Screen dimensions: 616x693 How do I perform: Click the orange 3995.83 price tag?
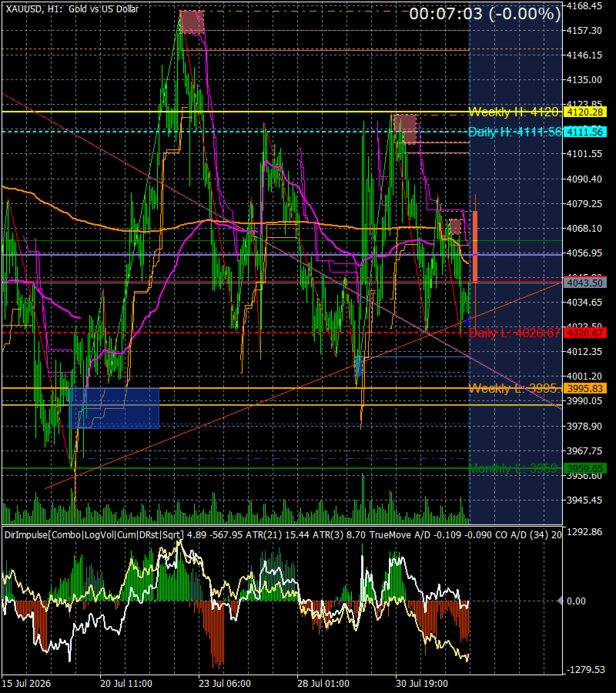pos(585,389)
